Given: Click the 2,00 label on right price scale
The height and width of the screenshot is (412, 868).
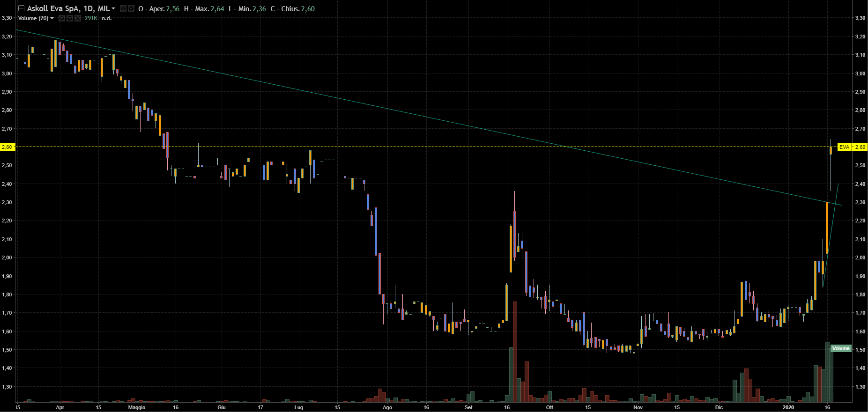Looking at the screenshot, I should pyautogui.click(x=860, y=257).
